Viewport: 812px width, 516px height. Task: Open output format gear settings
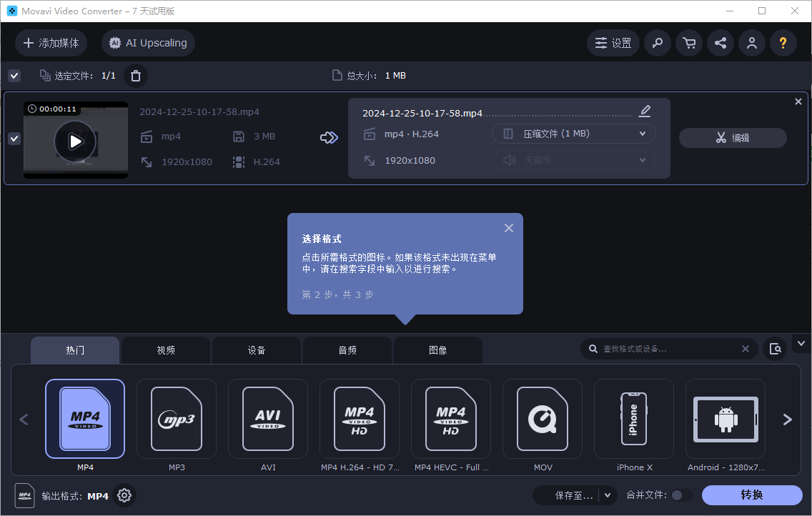(x=124, y=495)
